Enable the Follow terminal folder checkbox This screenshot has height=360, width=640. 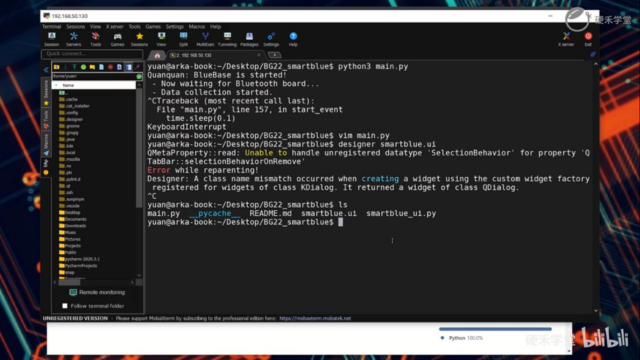[x=65, y=306]
